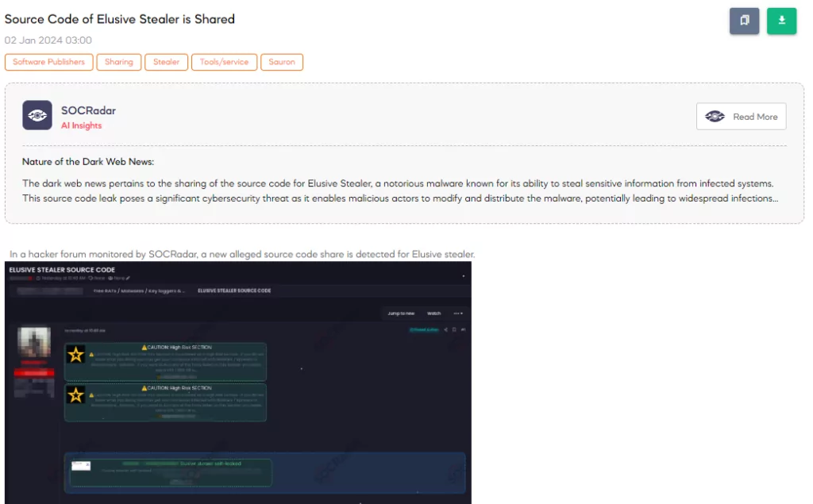Click the green download button

click(781, 21)
